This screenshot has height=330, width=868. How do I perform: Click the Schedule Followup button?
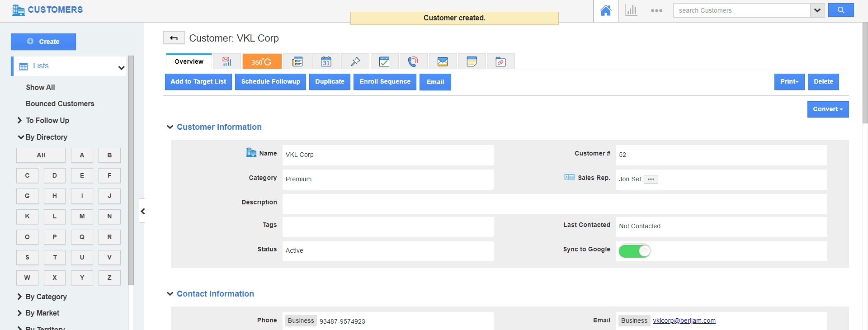click(270, 82)
